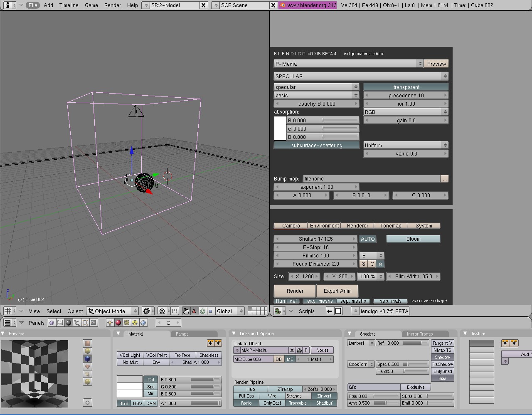Open the File menu
This screenshot has width=532, height=415.
tap(33, 5)
